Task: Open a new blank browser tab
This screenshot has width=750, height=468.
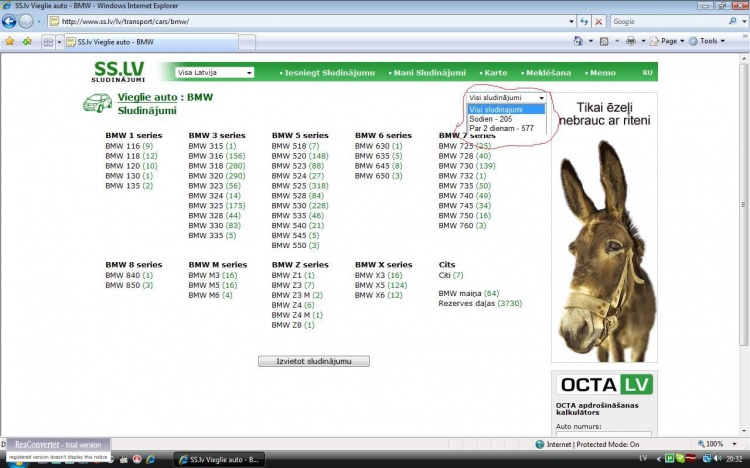Action: pos(247,43)
